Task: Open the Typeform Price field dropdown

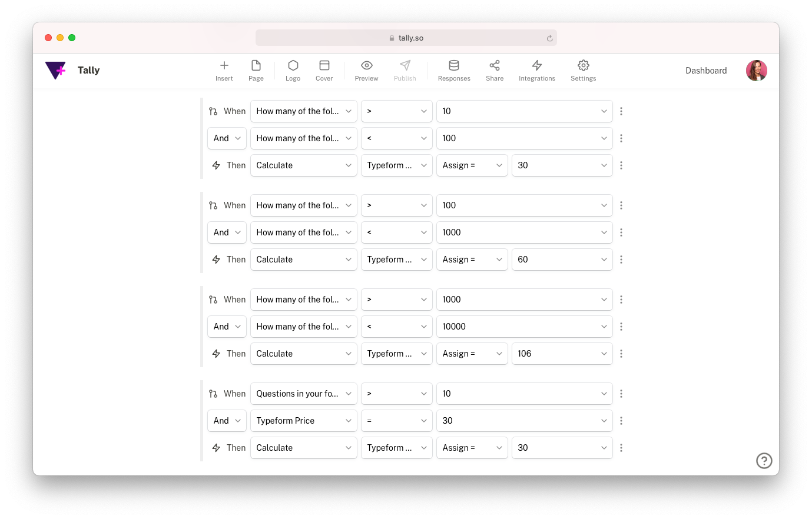Action: (x=303, y=421)
